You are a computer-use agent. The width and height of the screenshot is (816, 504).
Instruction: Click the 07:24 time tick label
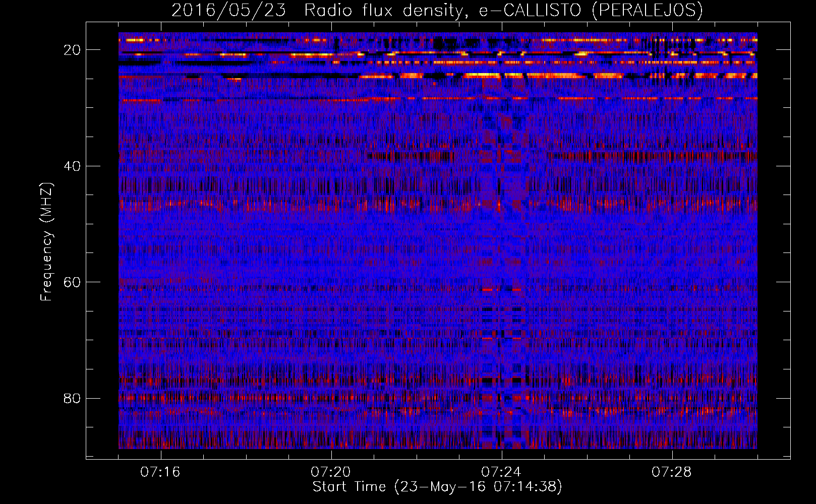[x=501, y=472]
